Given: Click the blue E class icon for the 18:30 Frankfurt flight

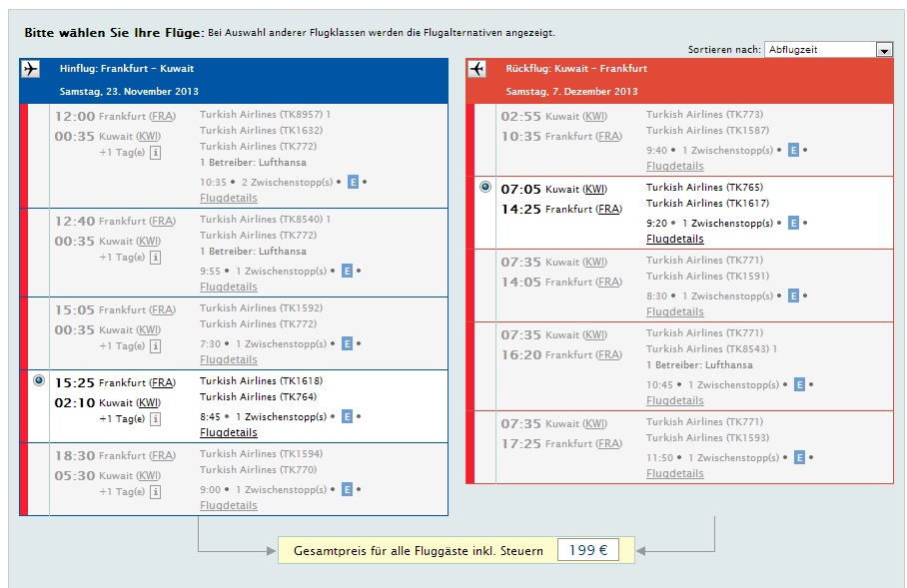Looking at the screenshot, I should (x=347, y=490).
